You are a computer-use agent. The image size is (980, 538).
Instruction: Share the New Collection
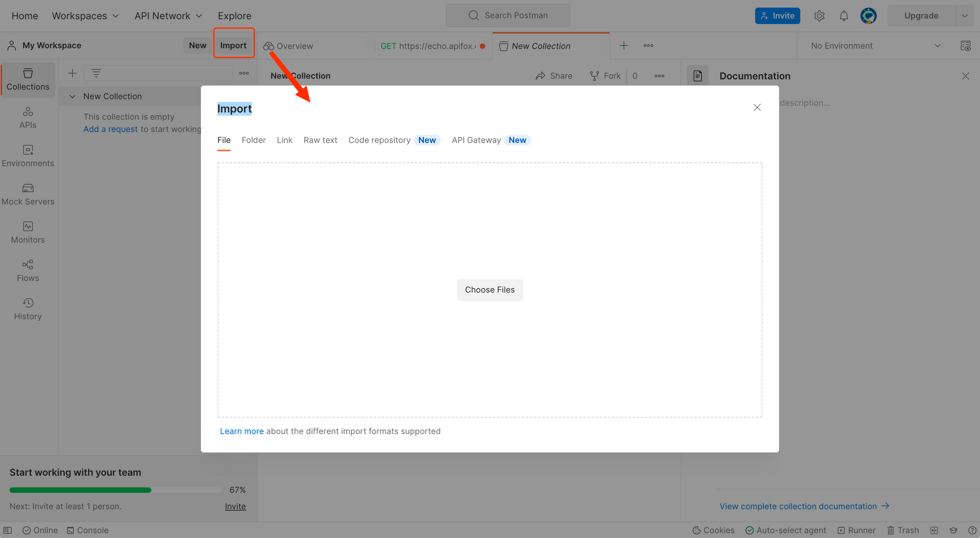click(554, 76)
